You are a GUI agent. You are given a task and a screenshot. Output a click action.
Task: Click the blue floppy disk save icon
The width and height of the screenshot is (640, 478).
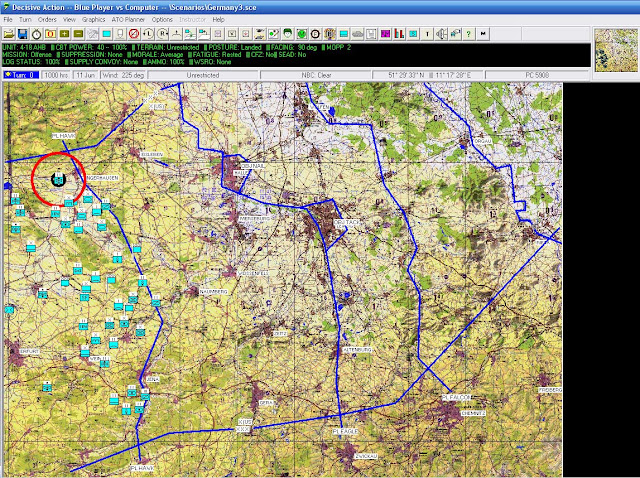pos(22,34)
